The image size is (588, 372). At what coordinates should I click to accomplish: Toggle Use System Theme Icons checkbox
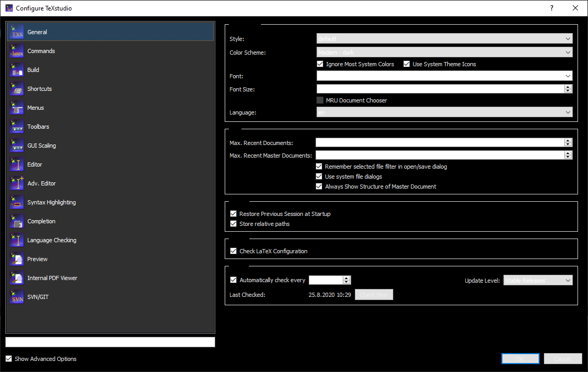click(406, 64)
